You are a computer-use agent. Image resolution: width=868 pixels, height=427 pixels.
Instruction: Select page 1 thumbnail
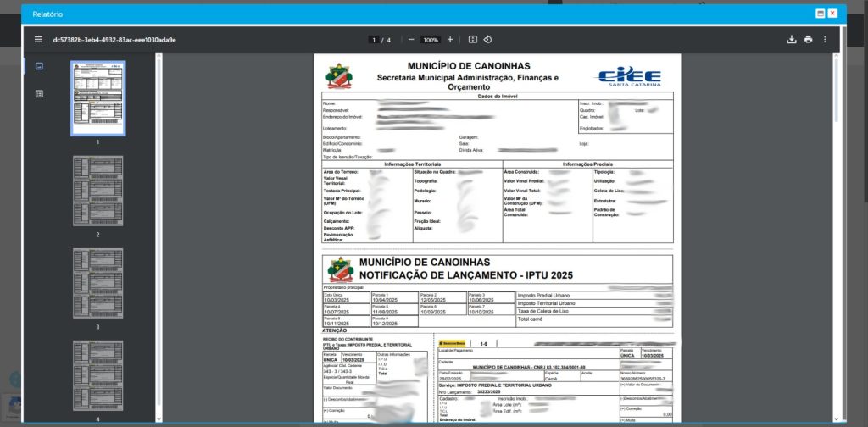(98, 98)
